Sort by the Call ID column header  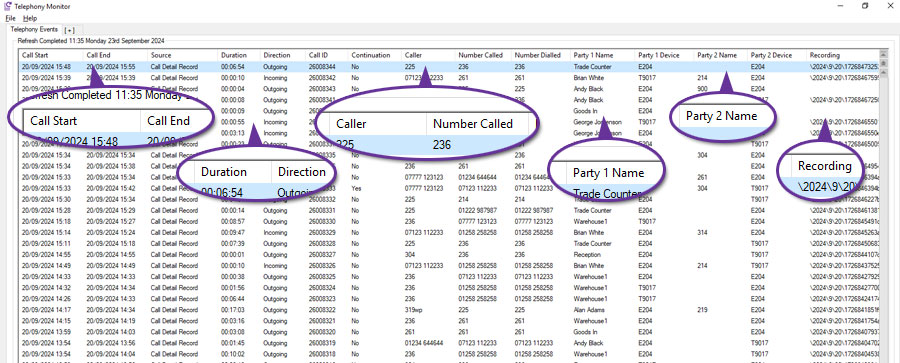click(327, 55)
